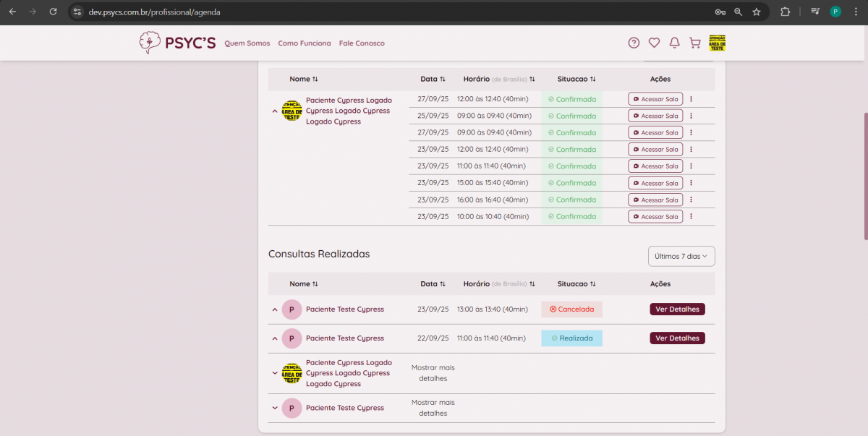Open Fale Conosco menu item
The width and height of the screenshot is (868, 436).
[362, 43]
